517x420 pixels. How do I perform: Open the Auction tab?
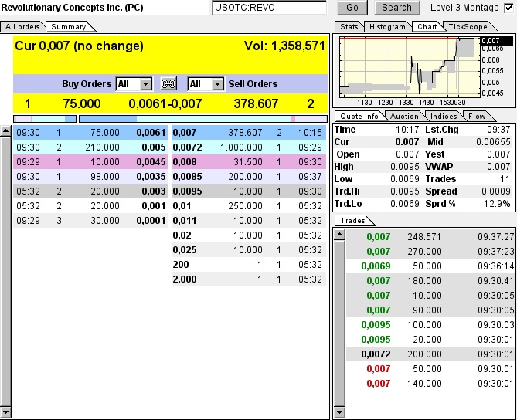click(404, 117)
